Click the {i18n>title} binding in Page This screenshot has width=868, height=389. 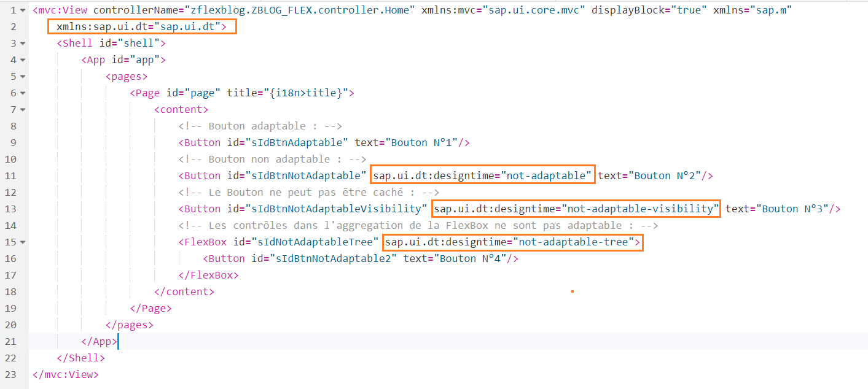tap(306, 93)
